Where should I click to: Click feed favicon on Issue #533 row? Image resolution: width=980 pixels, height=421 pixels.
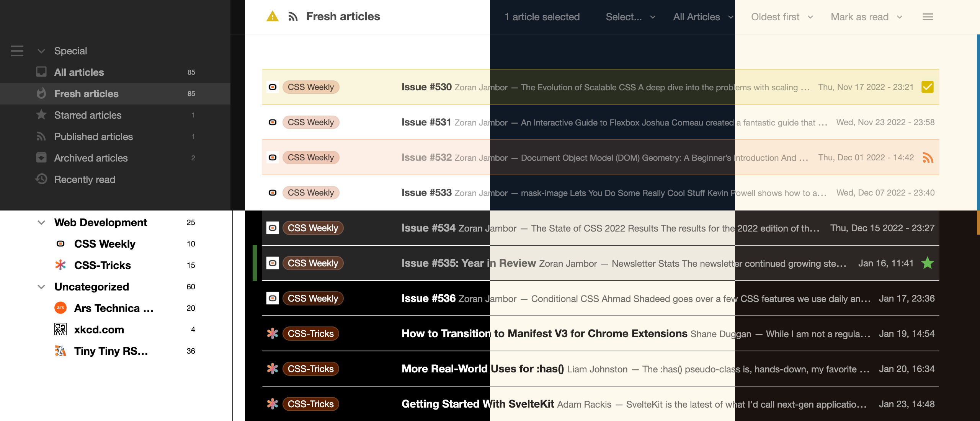(273, 193)
